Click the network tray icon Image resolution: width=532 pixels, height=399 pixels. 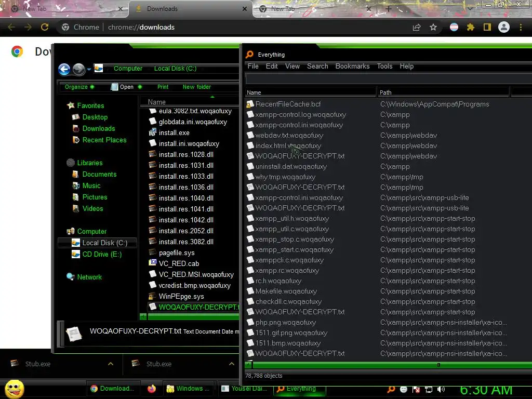coord(429,389)
